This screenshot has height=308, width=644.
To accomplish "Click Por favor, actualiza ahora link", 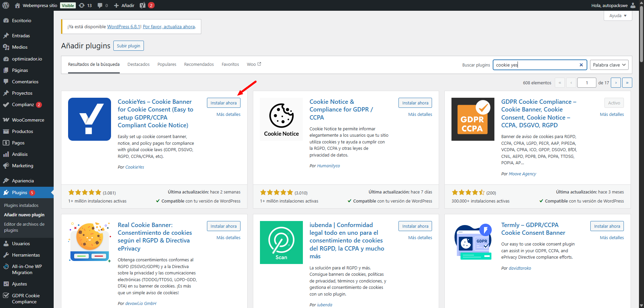I will [169, 27].
